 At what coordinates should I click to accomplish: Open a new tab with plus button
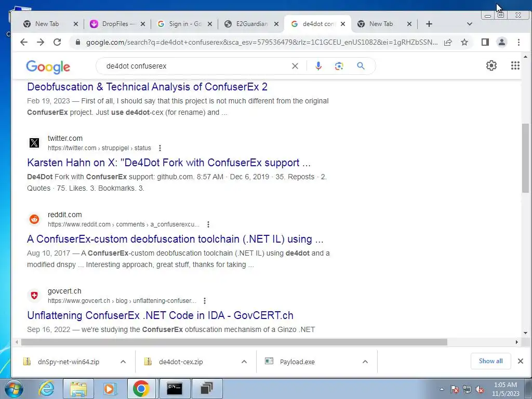pyautogui.click(x=429, y=24)
